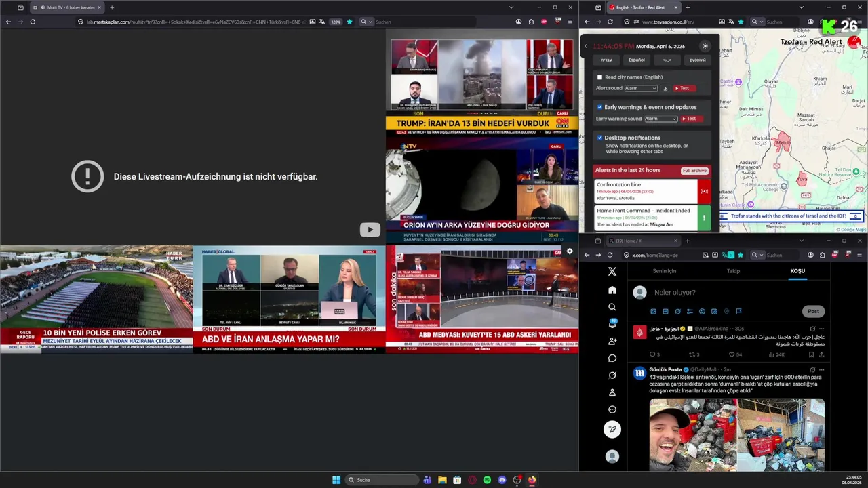Image resolution: width=868 pixels, height=488 pixels.
Task: Toggle the bookmark star in the X window
Action: [741, 255]
